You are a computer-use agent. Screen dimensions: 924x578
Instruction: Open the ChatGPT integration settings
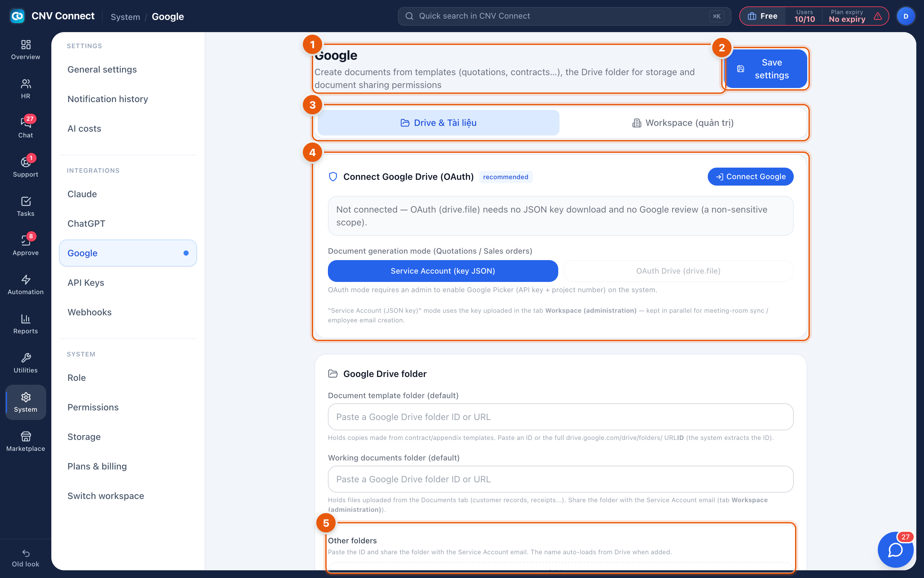click(128, 223)
